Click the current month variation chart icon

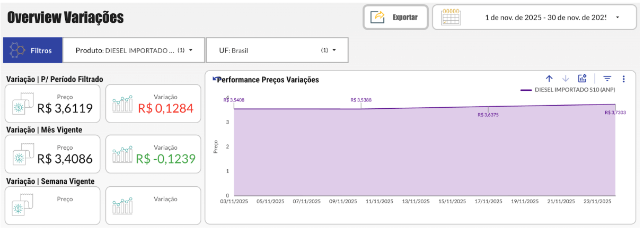[122, 155]
